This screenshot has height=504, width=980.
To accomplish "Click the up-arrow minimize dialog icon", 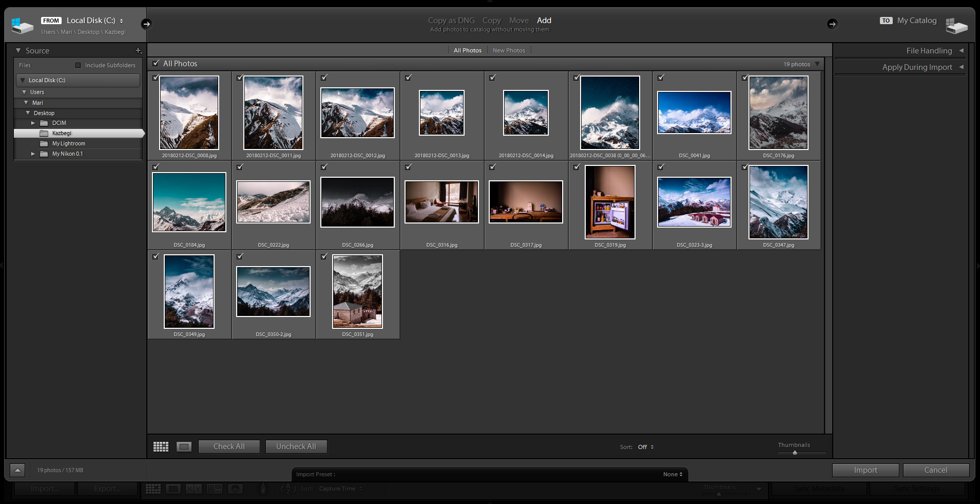I will point(17,470).
